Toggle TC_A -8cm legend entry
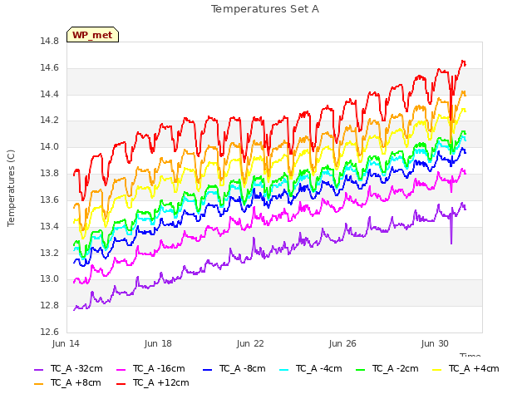Screen dimensions: 532x399 [234, 369]
